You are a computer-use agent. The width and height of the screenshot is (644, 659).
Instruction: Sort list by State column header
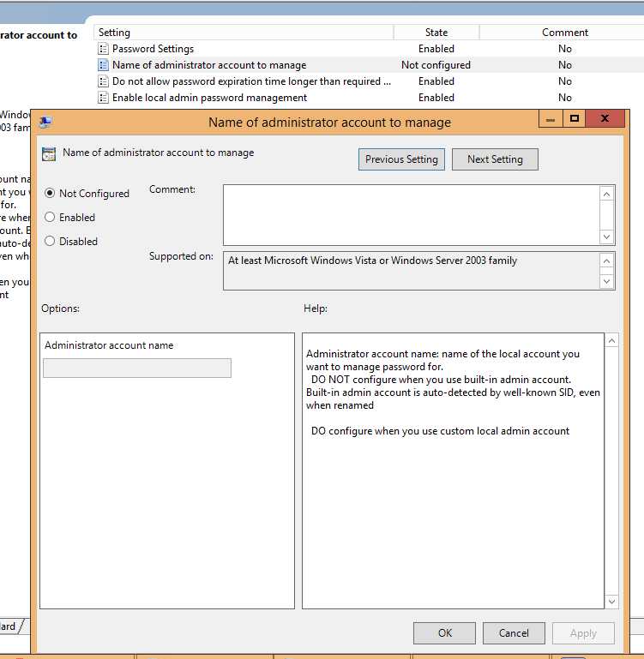coord(436,33)
